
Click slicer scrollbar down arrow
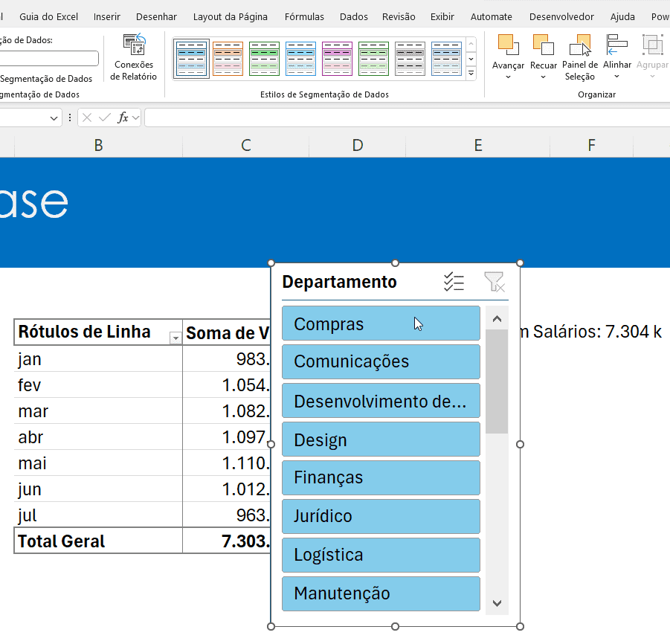[x=497, y=603]
